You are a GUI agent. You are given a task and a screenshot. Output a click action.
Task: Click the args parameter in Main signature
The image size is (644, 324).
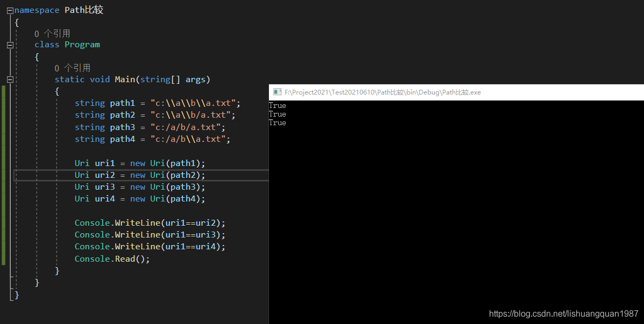[x=195, y=80]
